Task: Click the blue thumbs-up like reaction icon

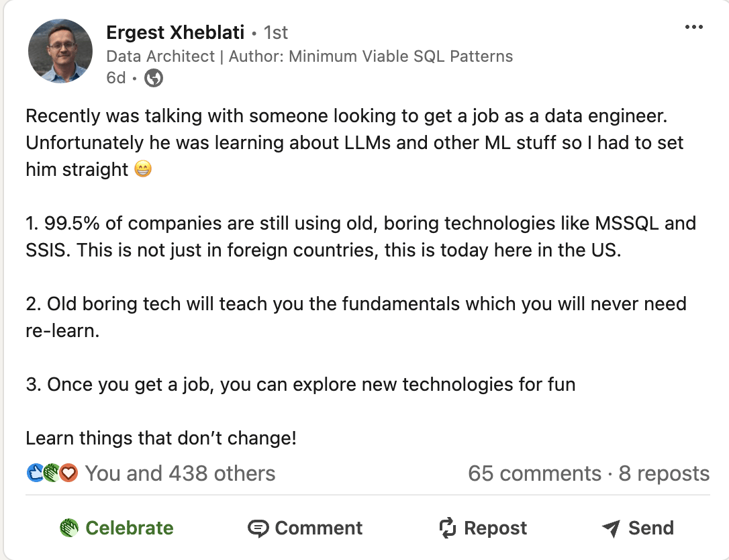Action: pyautogui.click(x=35, y=473)
